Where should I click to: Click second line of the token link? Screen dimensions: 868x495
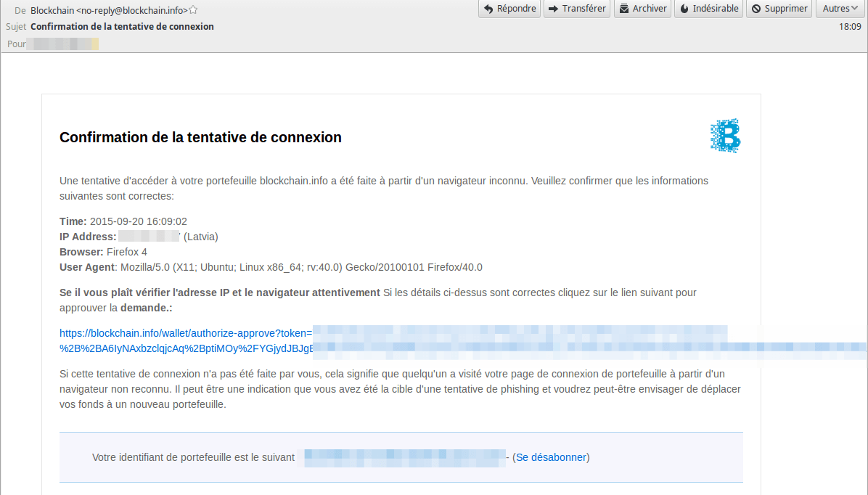pyautogui.click(x=187, y=348)
